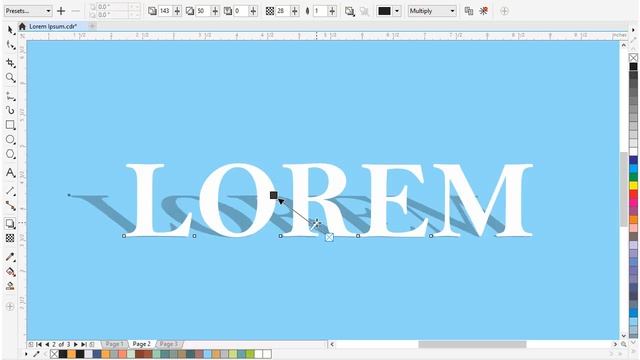Click the no-fill X swatch atop right palette
The width and height of the screenshot is (640, 360).
(633, 58)
